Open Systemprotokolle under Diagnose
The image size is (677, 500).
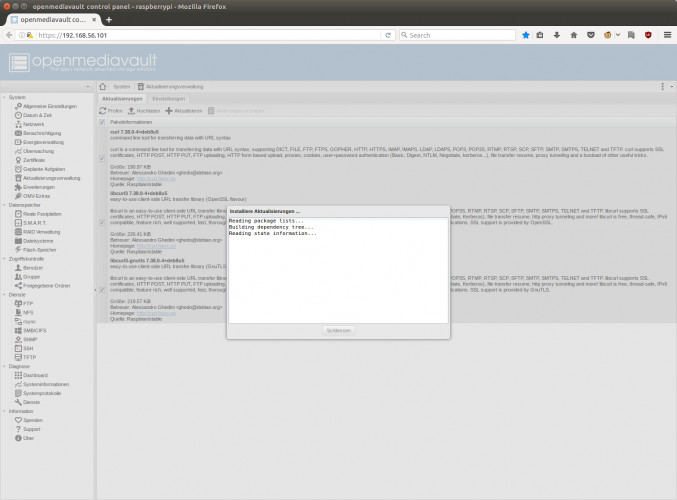38,393
